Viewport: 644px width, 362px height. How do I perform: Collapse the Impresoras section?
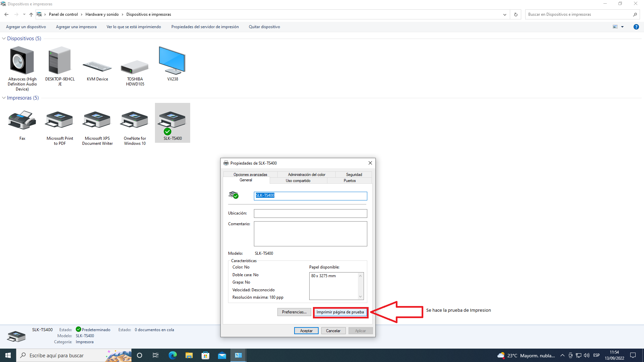4,98
